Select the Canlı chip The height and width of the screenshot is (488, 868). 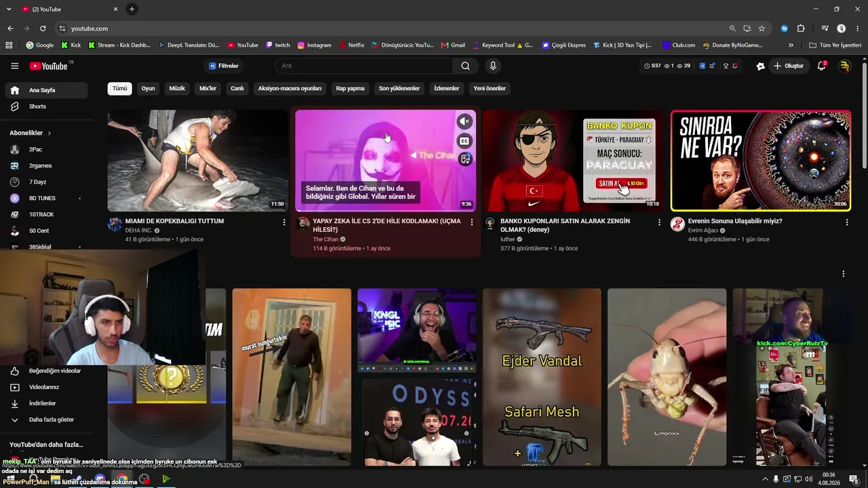point(237,88)
